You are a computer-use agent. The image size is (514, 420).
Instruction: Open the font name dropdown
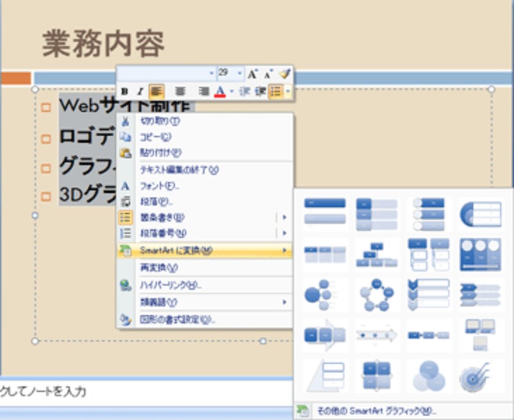211,73
